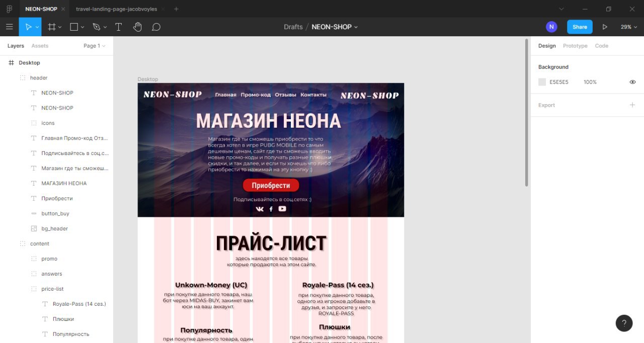Switch to the Prototype tab
This screenshot has height=343, width=644.
point(575,46)
